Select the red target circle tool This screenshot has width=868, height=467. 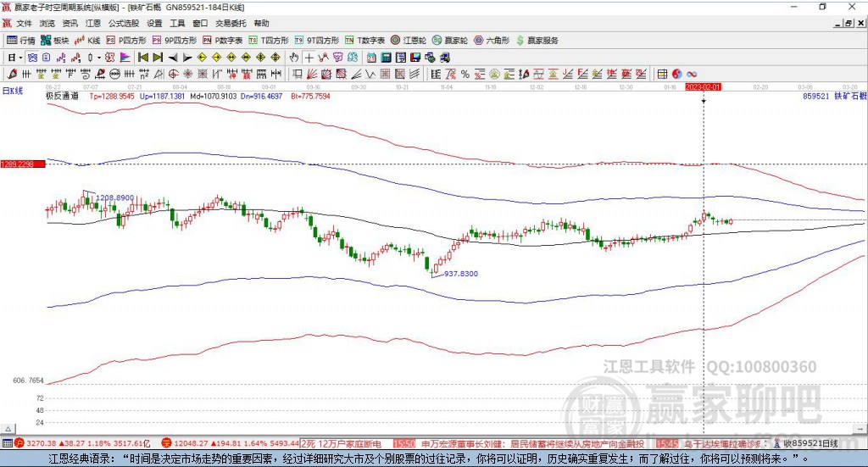[173, 74]
